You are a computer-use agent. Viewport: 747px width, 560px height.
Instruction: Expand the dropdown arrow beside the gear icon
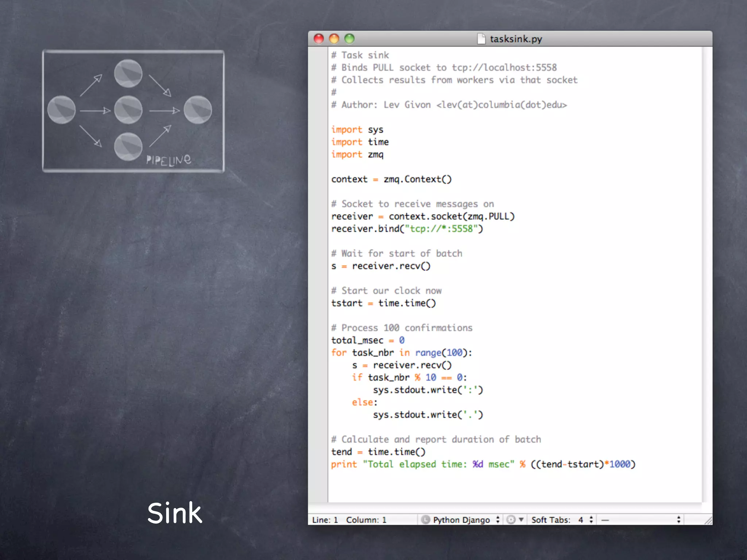(x=521, y=520)
